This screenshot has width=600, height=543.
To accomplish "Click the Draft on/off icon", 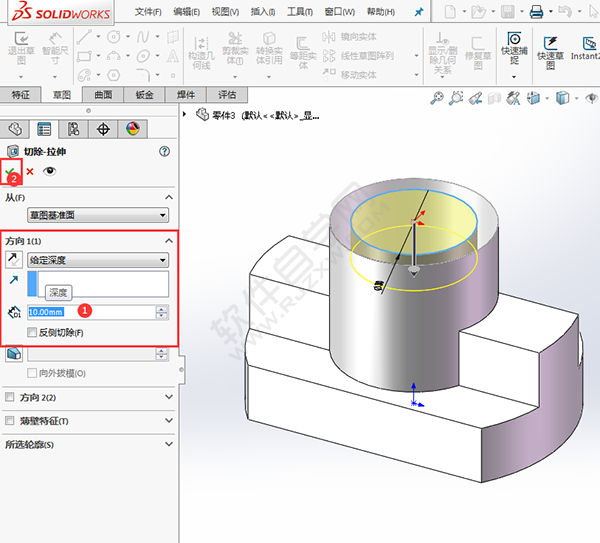I will coord(14,354).
